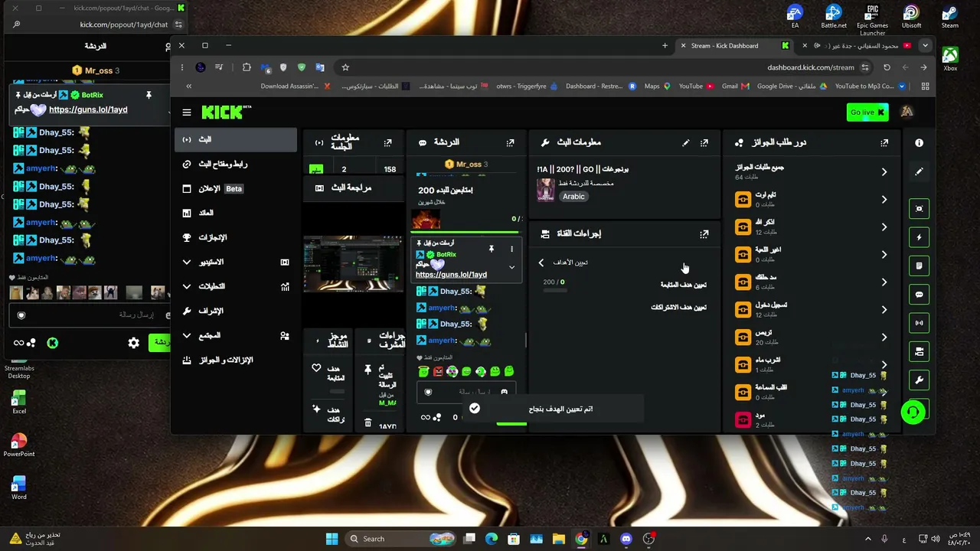The image size is (980, 551).
Task: Toggle the chat bubble widget in the right rail
Action: 919,295
